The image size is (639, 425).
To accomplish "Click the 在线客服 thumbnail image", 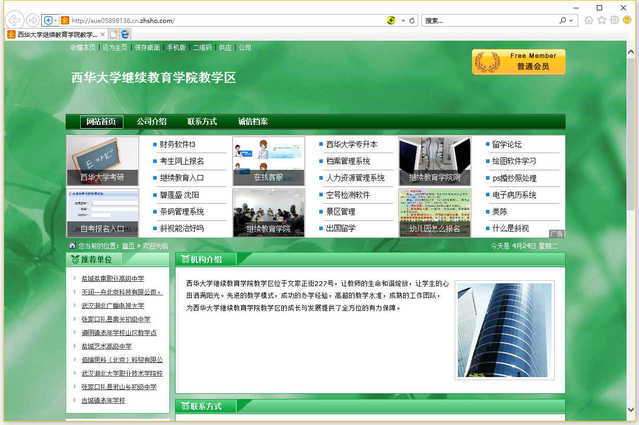I will [x=268, y=160].
